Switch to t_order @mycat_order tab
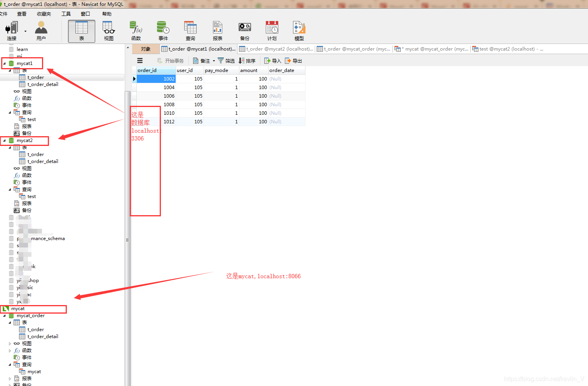The image size is (588, 386). [354, 49]
